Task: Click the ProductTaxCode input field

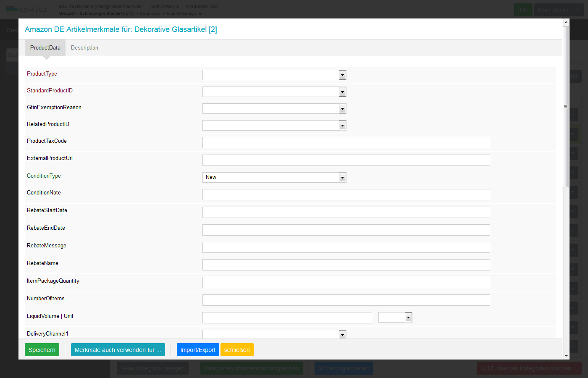Action: click(x=346, y=143)
